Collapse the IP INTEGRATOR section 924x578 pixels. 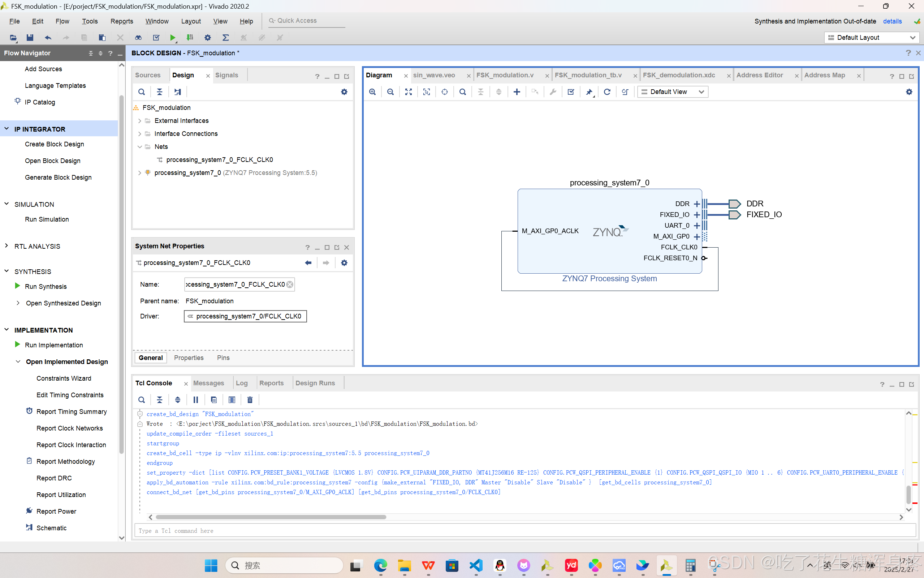click(7, 129)
